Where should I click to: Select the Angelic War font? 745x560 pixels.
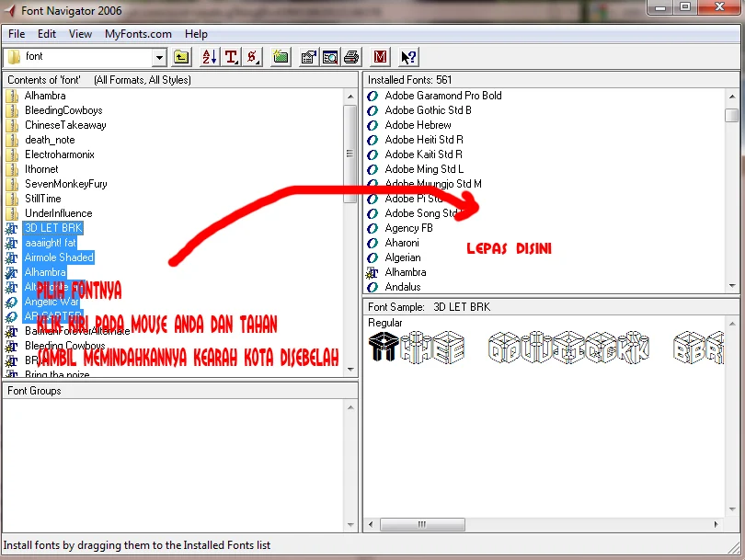click(x=52, y=302)
